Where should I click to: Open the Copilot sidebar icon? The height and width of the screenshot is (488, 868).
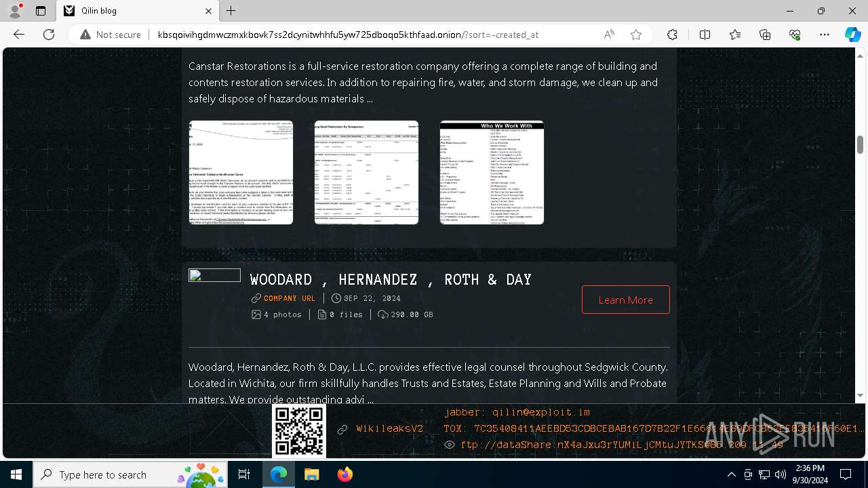852,35
